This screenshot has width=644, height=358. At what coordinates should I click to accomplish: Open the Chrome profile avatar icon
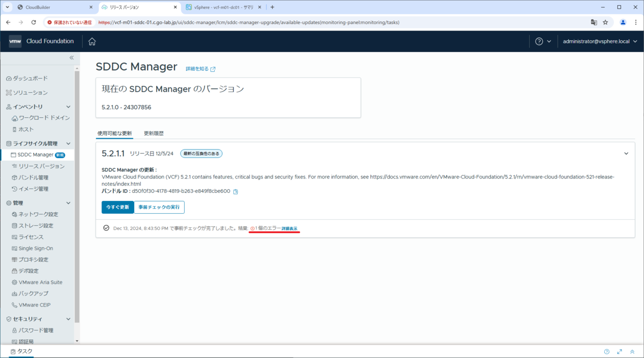(x=623, y=23)
